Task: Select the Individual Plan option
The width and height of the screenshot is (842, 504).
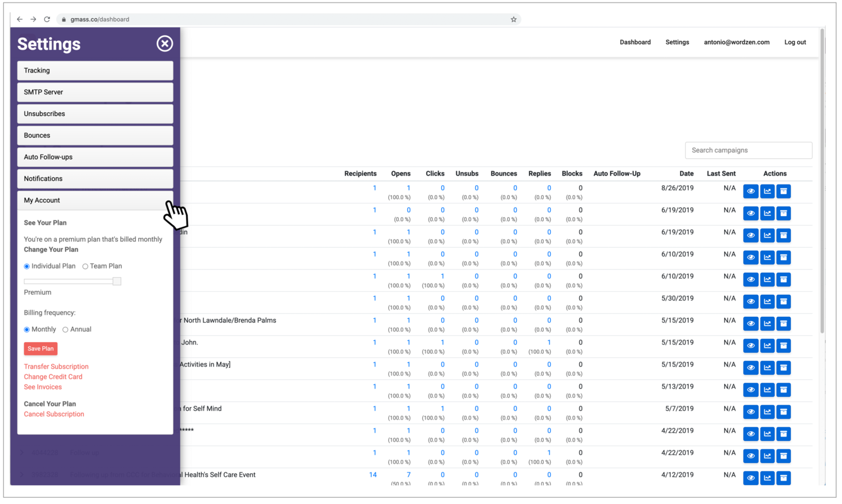Action: 27,266
